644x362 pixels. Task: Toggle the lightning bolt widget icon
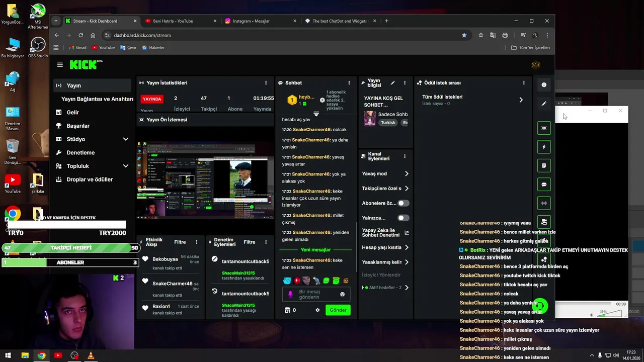point(544,147)
